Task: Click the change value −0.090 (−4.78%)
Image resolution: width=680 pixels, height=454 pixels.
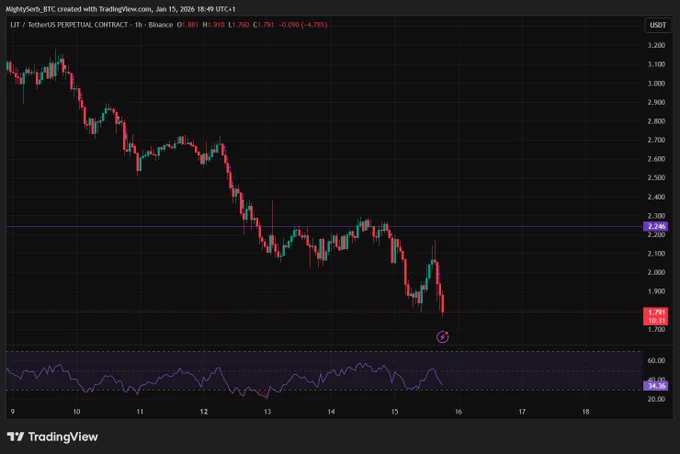Action: pos(303,25)
